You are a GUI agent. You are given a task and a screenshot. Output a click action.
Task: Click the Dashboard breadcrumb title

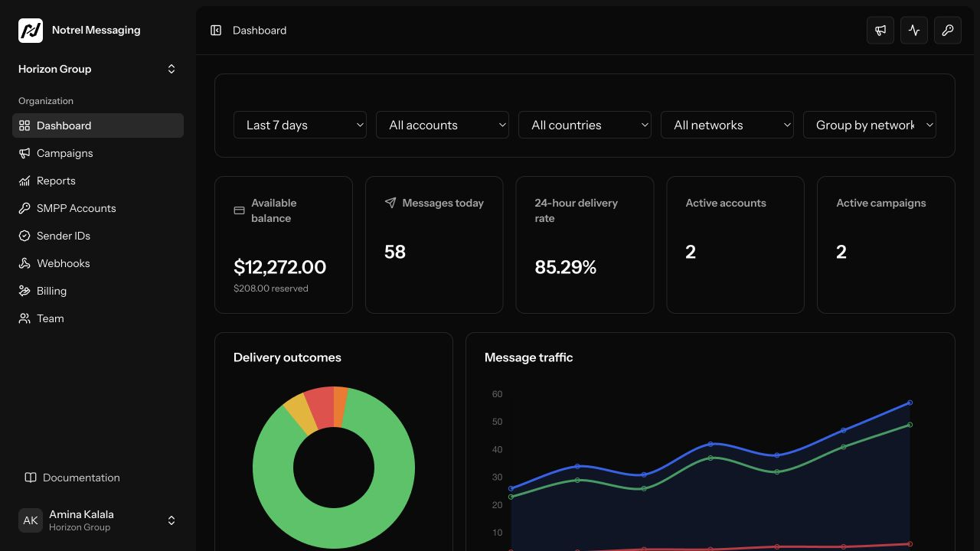260,31
